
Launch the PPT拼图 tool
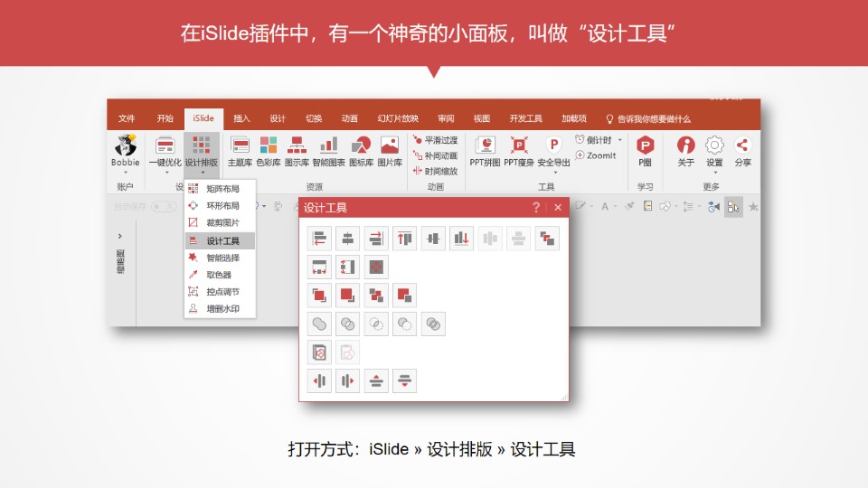[485, 151]
